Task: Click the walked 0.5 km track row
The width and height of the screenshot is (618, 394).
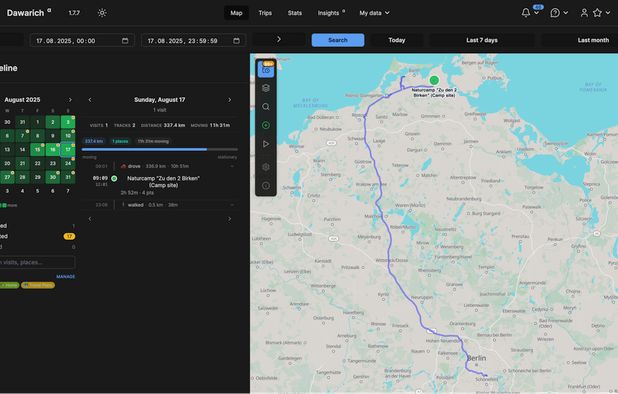Action: tap(160, 205)
